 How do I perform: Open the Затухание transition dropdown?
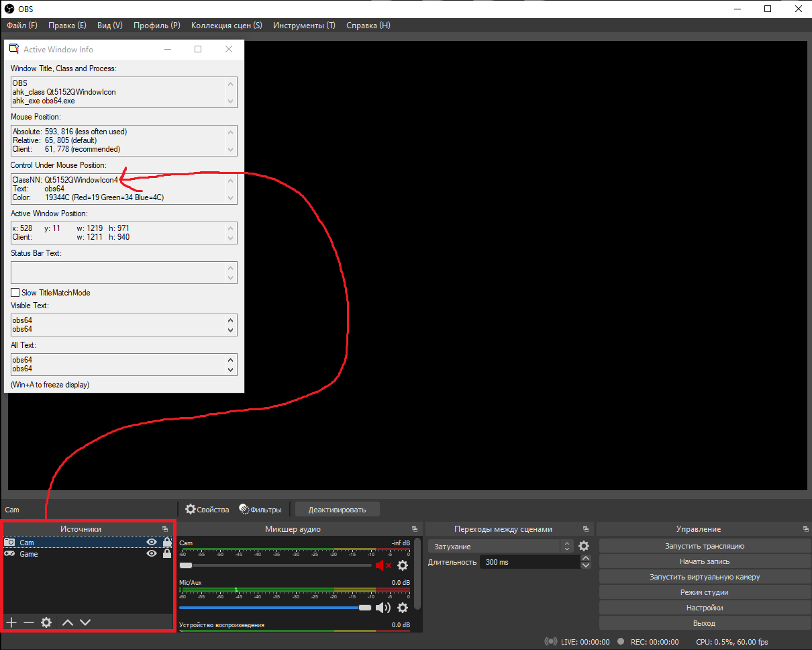(x=501, y=547)
